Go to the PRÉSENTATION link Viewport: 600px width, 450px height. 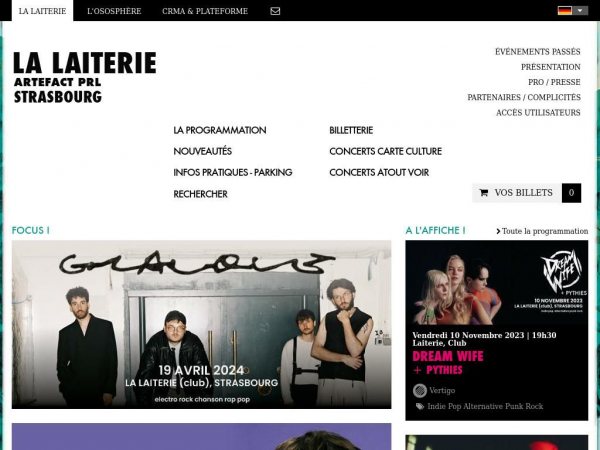(x=551, y=67)
